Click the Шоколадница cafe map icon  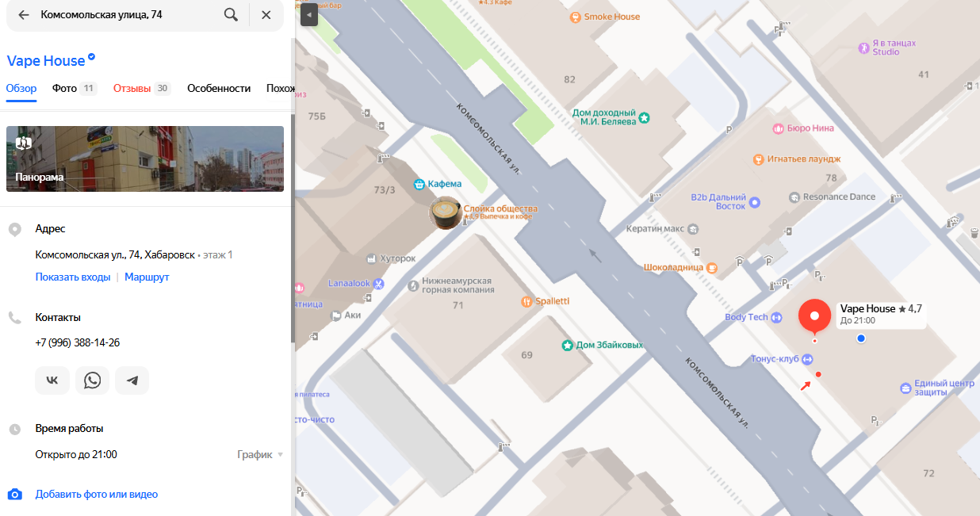[712, 268]
